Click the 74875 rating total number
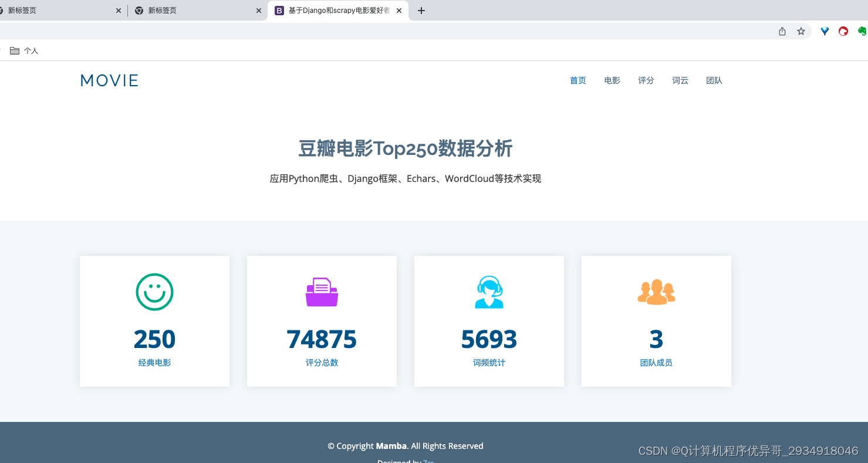The height and width of the screenshot is (463, 868). coord(322,339)
